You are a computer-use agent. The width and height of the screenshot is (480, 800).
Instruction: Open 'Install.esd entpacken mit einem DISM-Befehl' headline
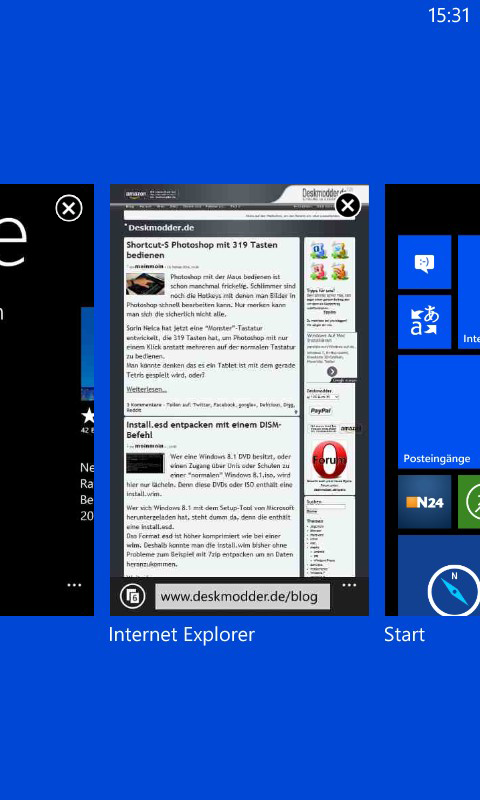click(204, 430)
